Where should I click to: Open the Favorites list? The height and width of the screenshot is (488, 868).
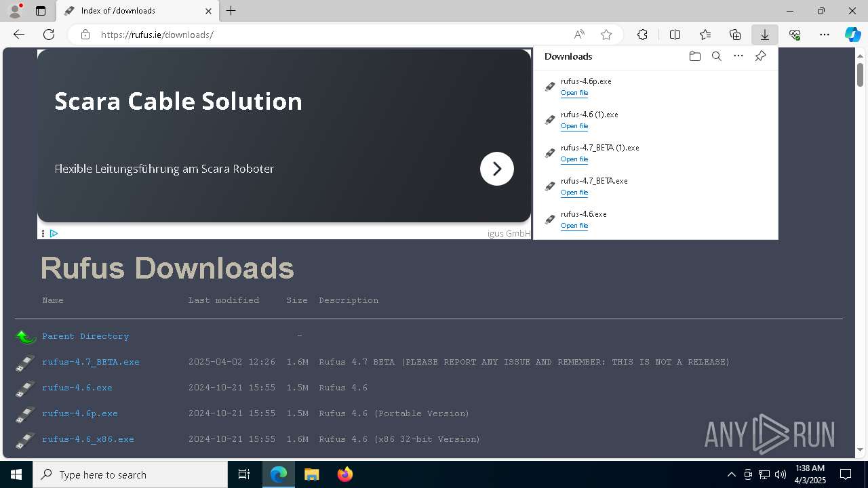(x=705, y=35)
